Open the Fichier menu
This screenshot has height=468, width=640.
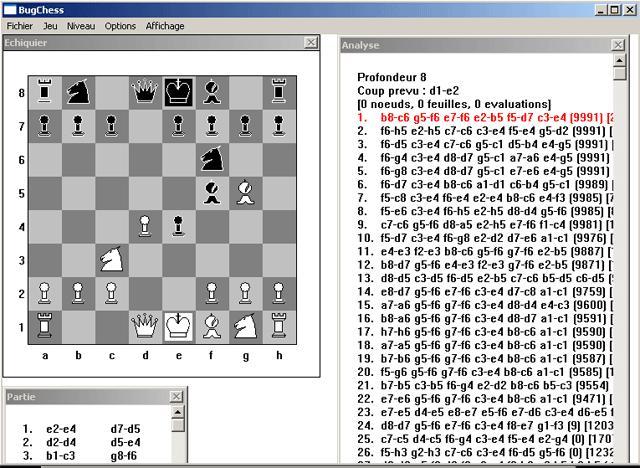[x=20, y=26]
